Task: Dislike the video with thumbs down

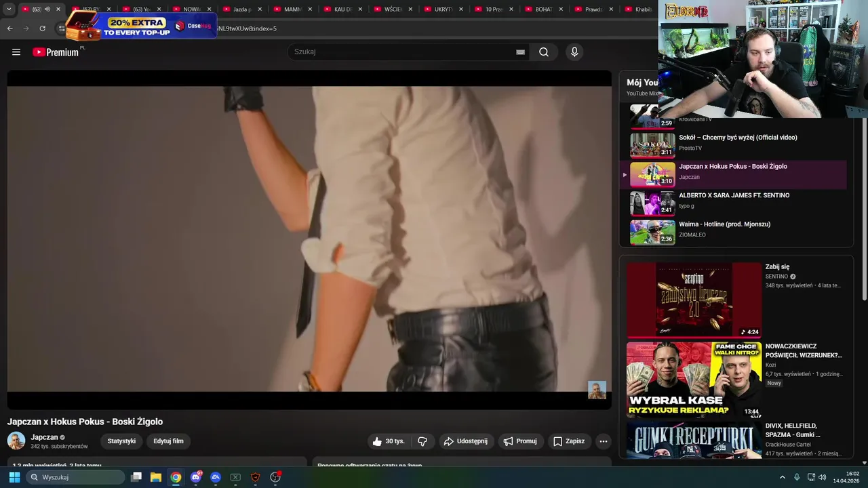Action: pyautogui.click(x=422, y=441)
